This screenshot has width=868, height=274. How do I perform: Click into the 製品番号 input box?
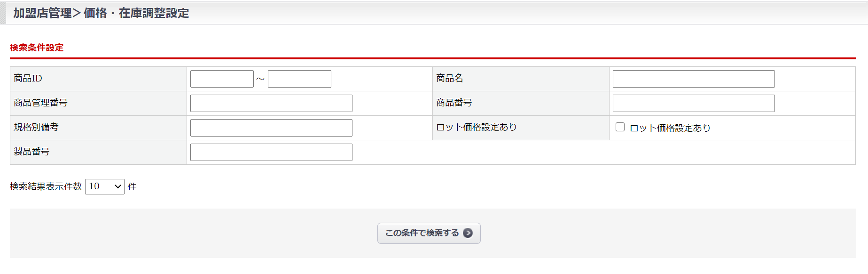271,153
